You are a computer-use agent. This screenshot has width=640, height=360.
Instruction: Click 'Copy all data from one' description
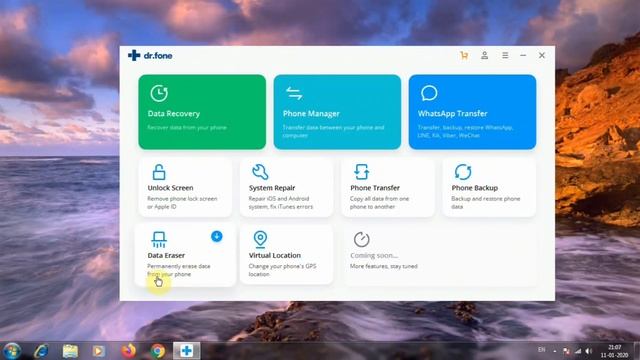379,199
